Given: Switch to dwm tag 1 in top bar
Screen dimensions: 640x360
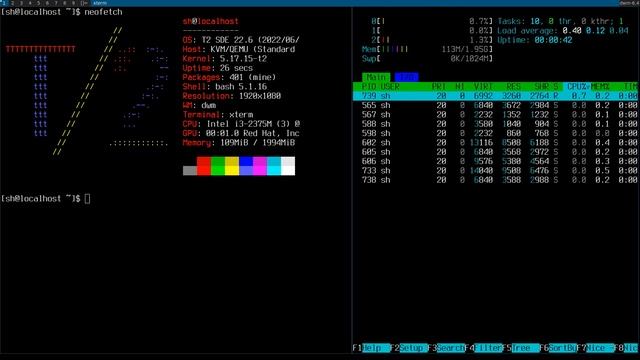Looking at the screenshot, I should tap(4, 3).
